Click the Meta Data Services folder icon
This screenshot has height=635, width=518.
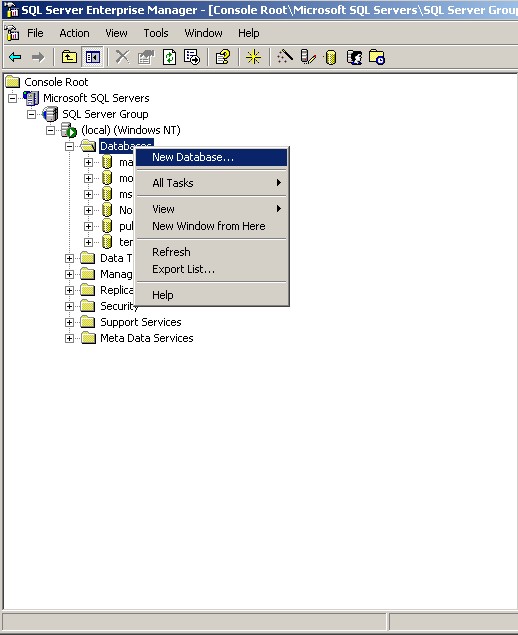click(88, 338)
